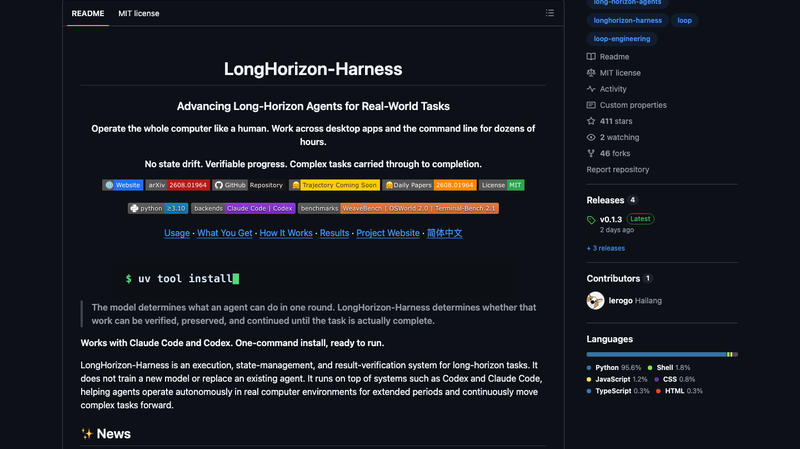Click the python ≥3.10 badge
Viewport: 800px width, 449px height.
click(158, 208)
